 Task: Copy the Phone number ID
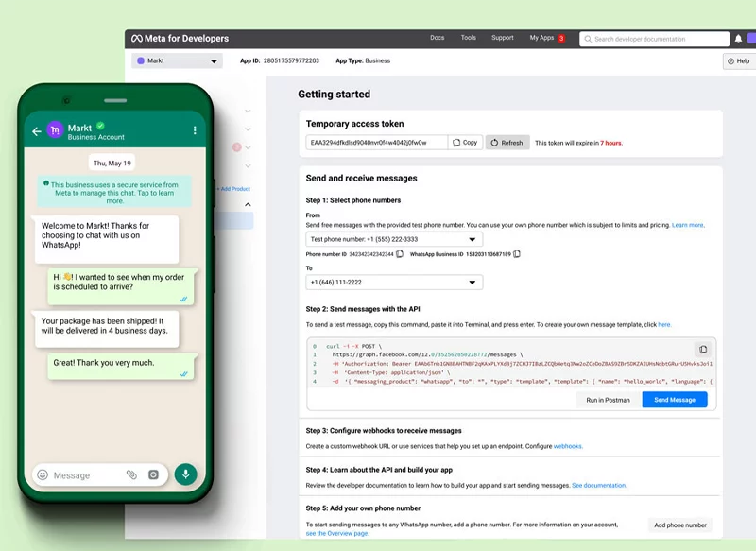click(x=398, y=256)
